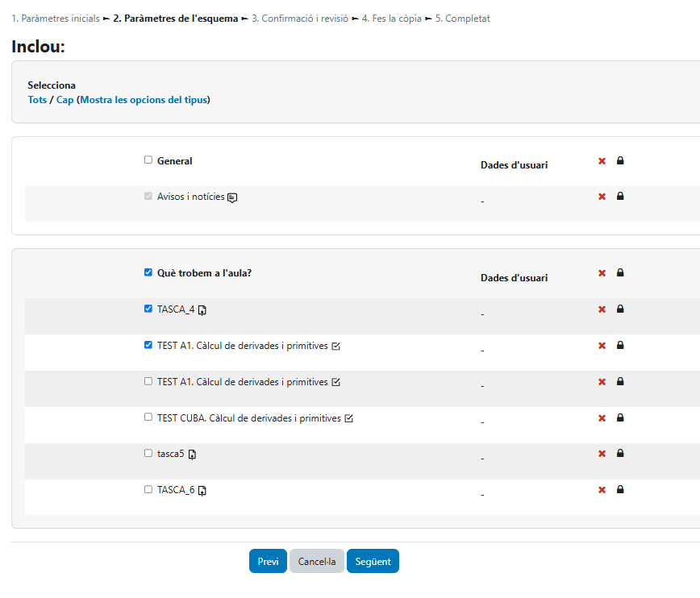This screenshot has height=598, width=700.
Task: Click the forum icon next to Avisos i notícies
Action: 232,197
